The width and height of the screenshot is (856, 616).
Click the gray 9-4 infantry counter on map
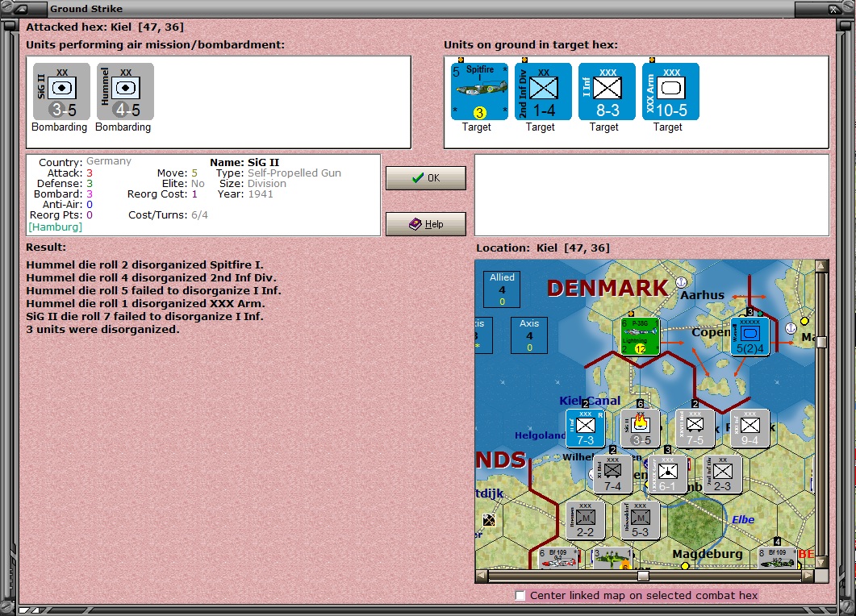coord(750,428)
